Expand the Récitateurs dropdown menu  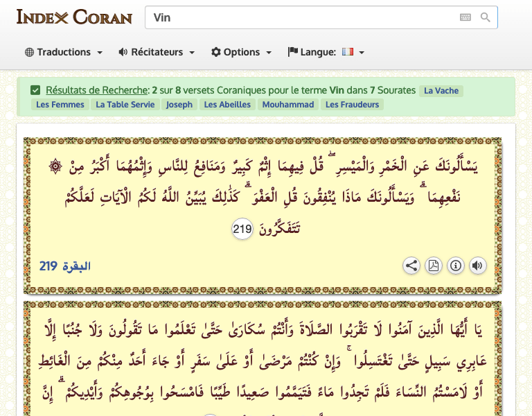pos(157,52)
